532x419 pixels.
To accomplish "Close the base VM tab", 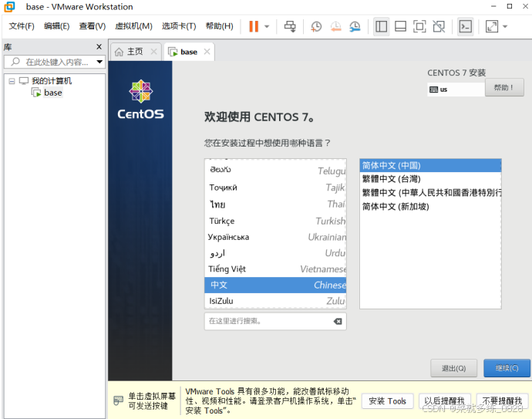I will (207, 52).
